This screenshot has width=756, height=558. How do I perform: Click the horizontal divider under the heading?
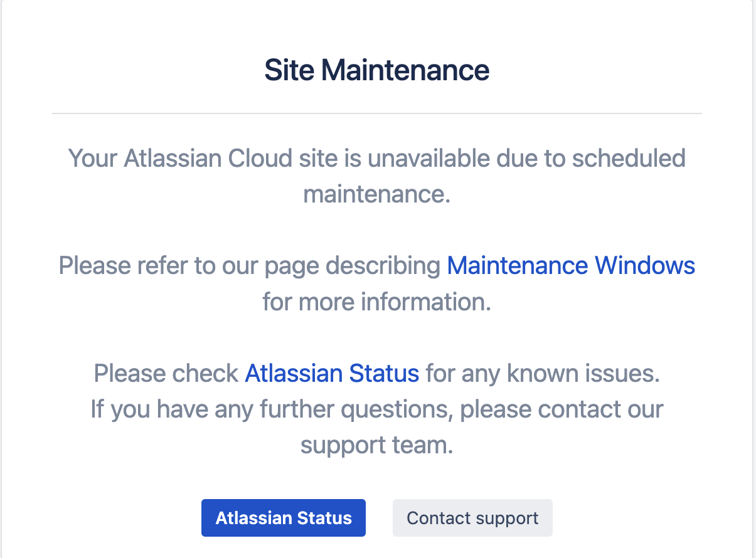(x=376, y=113)
